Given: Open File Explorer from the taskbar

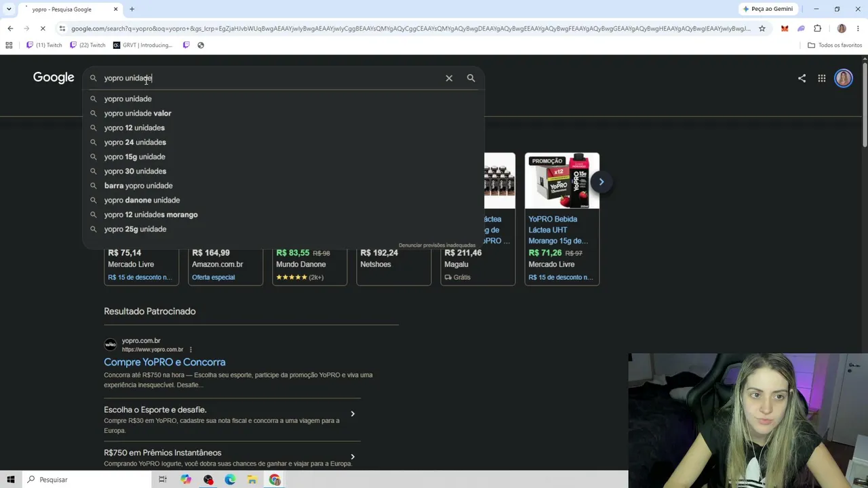Looking at the screenshot, I should [252, 479].
